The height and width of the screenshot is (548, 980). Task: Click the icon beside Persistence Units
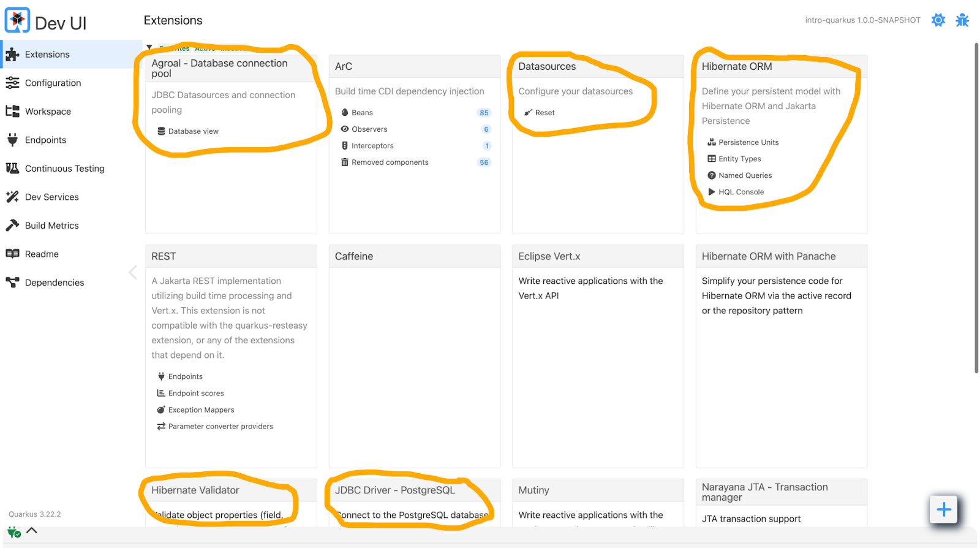[712, 142]
